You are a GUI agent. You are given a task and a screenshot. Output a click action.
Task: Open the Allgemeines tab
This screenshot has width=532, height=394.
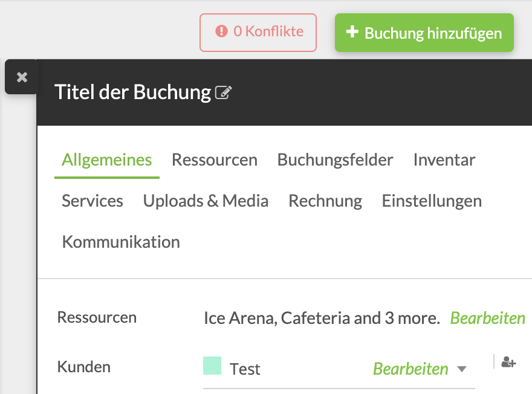(106, 160)
